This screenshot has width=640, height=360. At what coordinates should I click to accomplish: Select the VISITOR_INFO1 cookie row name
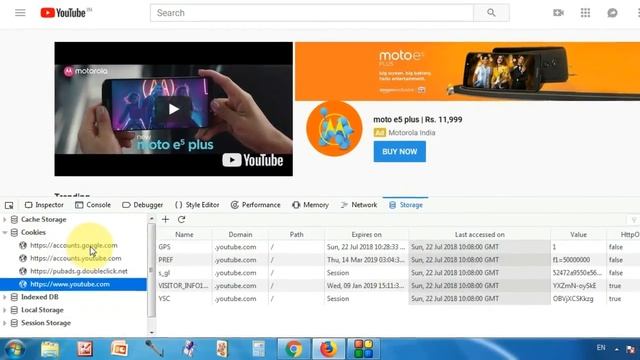(x=183, y=286)
